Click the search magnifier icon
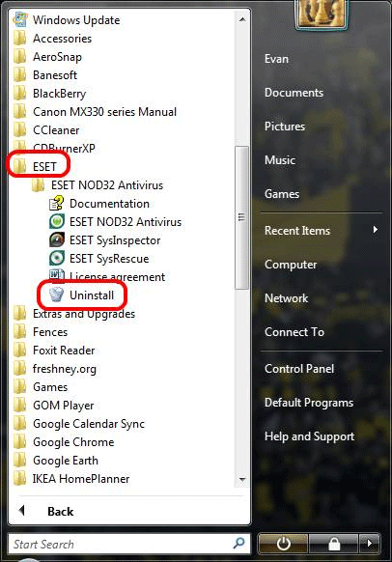 coord(239,544)
